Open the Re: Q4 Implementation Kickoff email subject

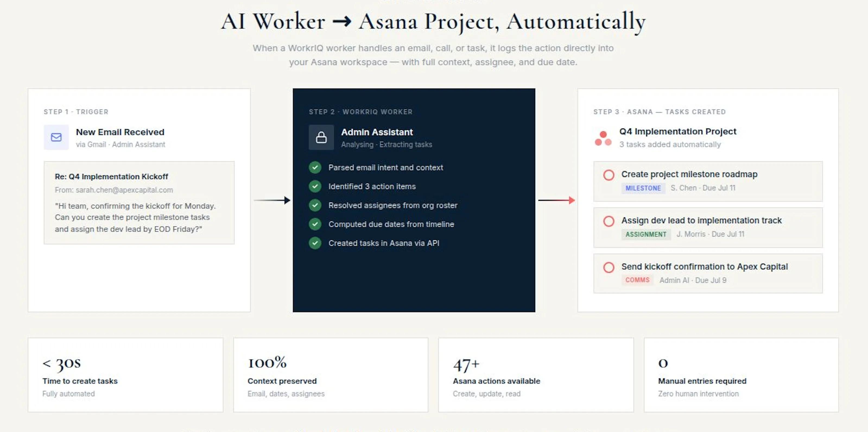pos(111,177)
